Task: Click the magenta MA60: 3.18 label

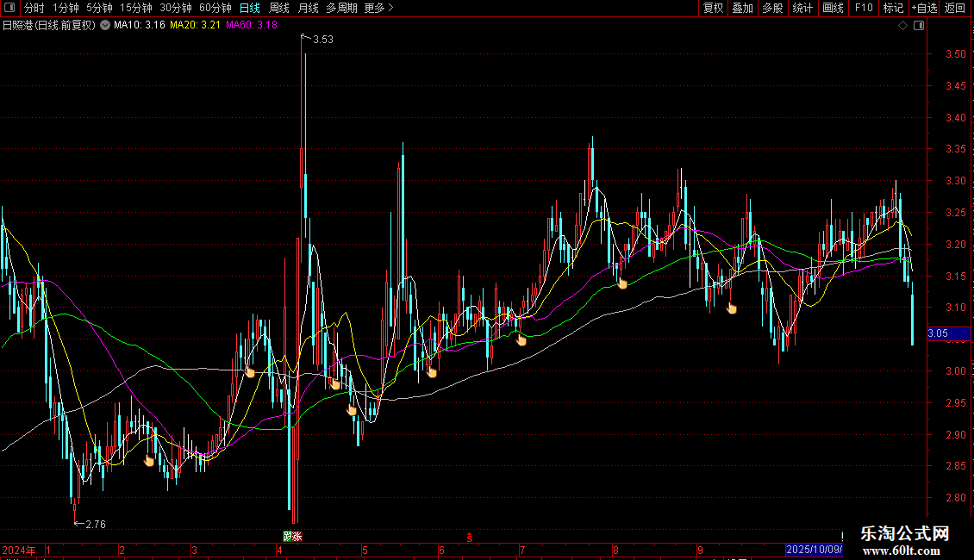Action: [252, 25]
